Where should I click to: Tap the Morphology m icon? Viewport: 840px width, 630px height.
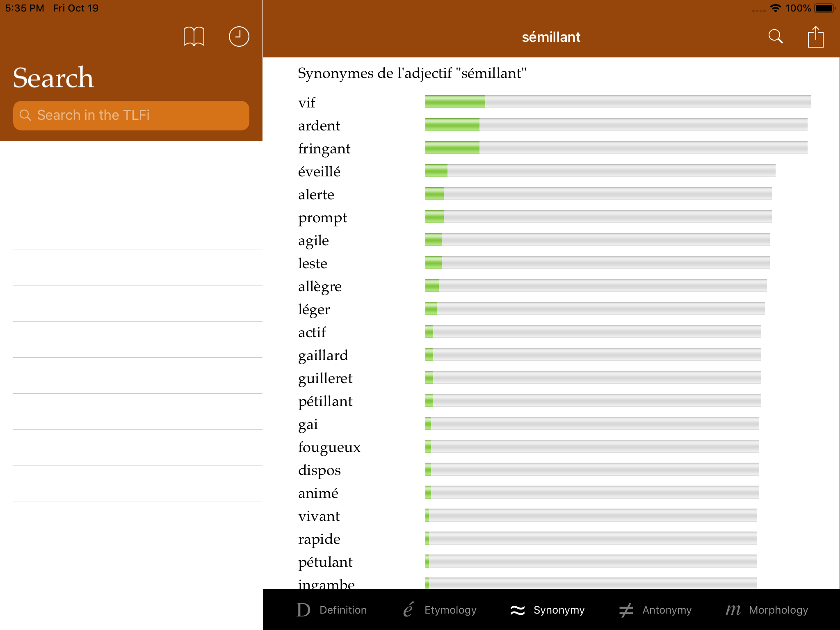pos(733,610)
